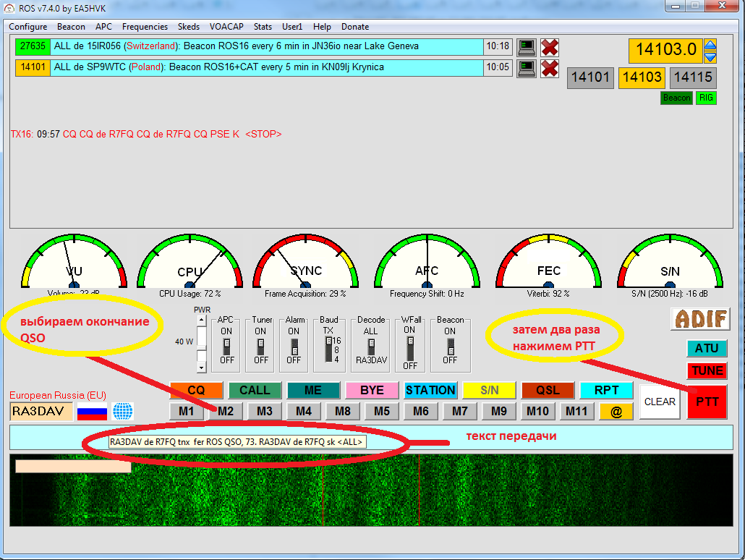745x560 pixels.
Task: Click the Russian flag icon
Action: point(92,412)
